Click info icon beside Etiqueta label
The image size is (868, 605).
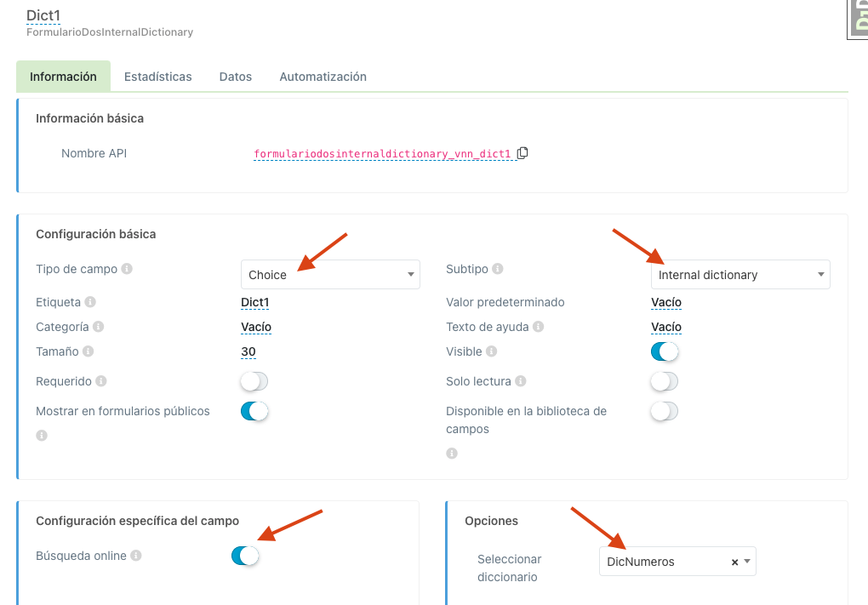click(x=90, y=302)
